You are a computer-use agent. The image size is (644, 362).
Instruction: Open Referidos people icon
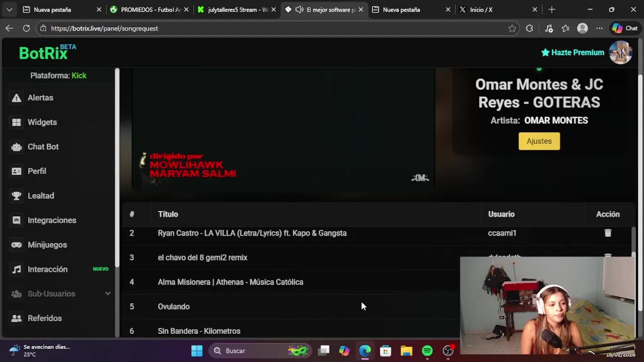click(x=17, y=318)
